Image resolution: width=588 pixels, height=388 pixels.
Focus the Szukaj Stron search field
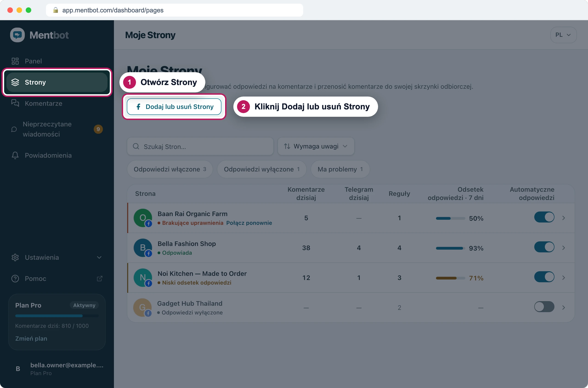[200, 146]
